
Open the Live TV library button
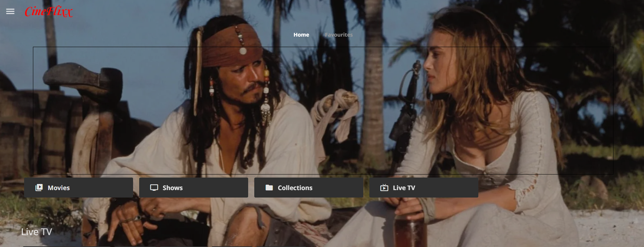tap(424, 188)
